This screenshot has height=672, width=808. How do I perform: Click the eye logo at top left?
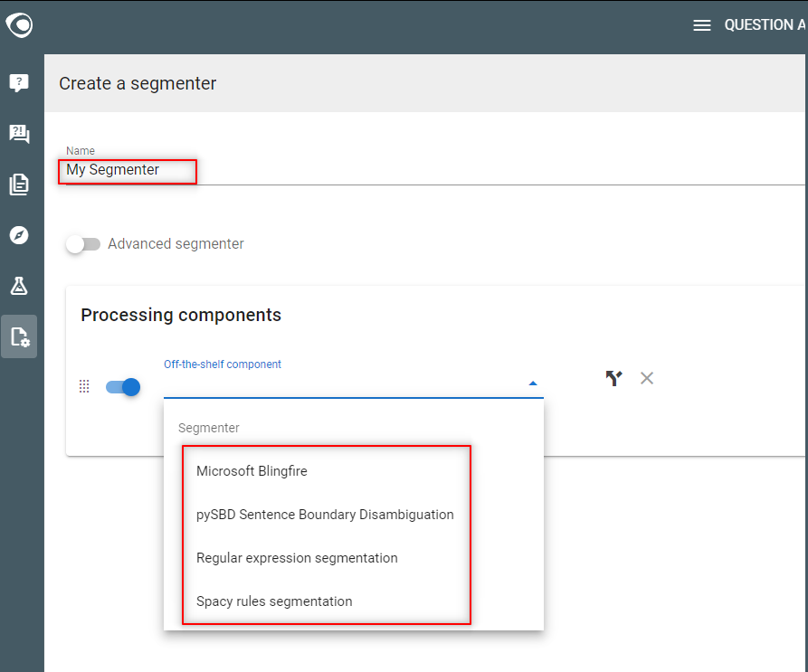click(20, 24)
